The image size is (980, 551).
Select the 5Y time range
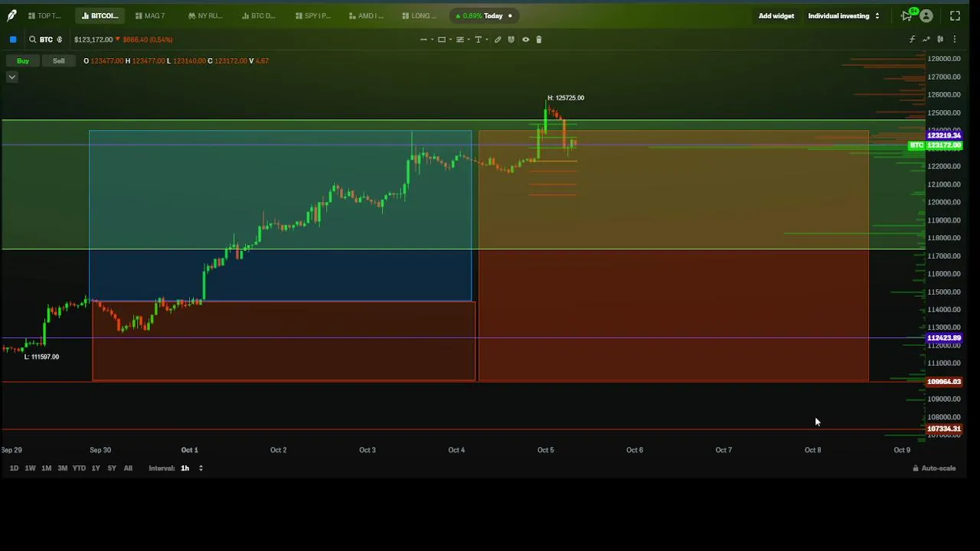pos(112,468)
